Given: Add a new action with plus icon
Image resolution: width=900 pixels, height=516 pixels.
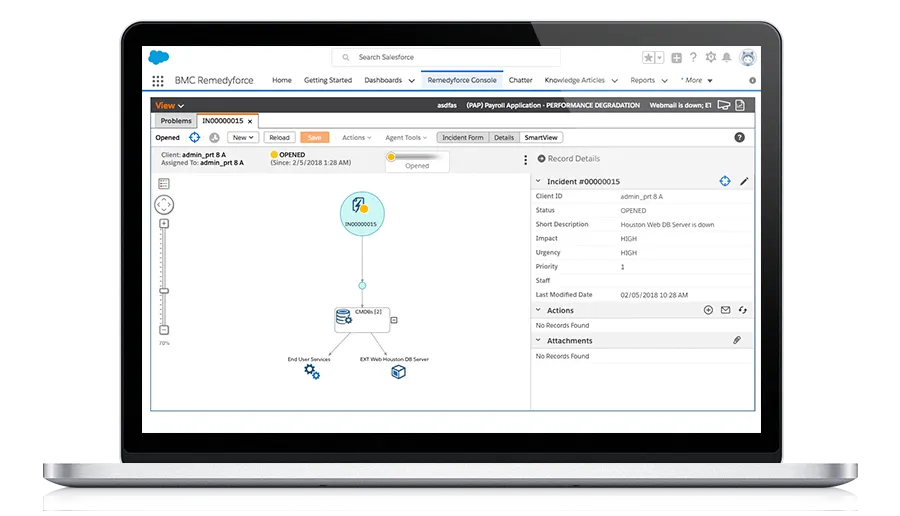Looking at the screenshot, I should point(708,310).
